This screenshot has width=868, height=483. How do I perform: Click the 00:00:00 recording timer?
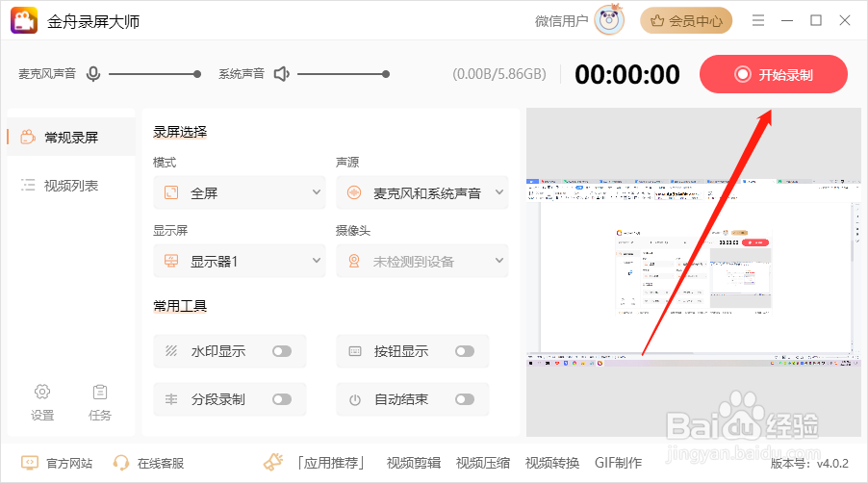coord(627,74)
